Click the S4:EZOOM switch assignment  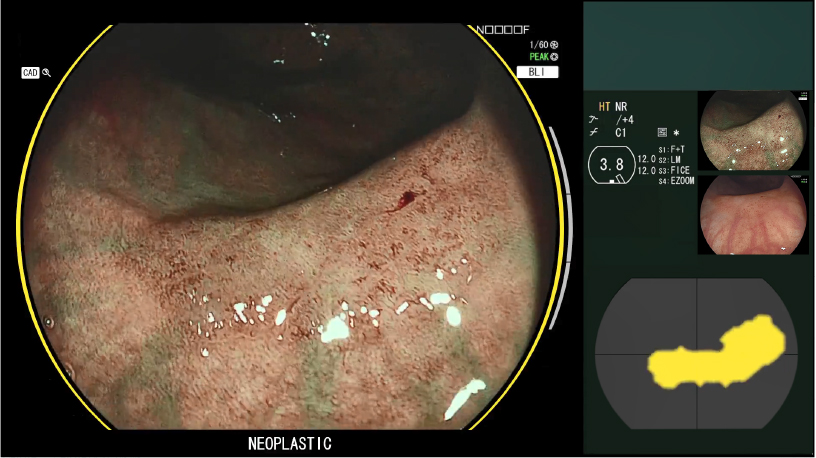tap(677, 181)
